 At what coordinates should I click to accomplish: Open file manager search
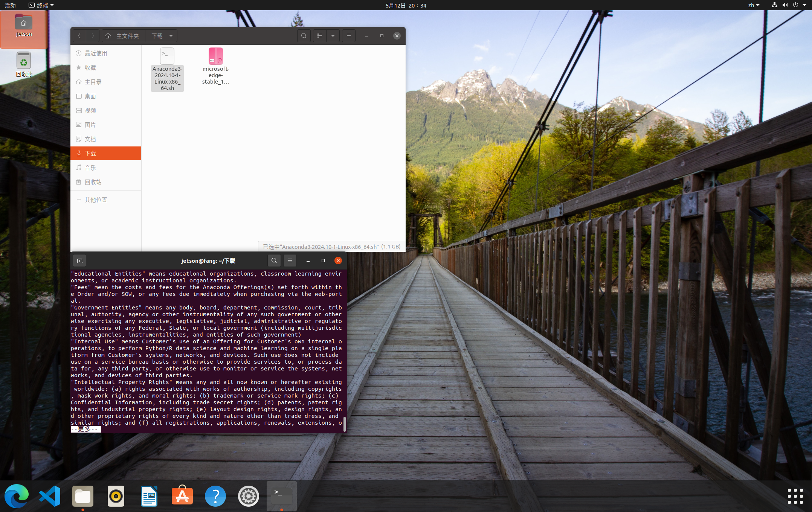point(304,36)
